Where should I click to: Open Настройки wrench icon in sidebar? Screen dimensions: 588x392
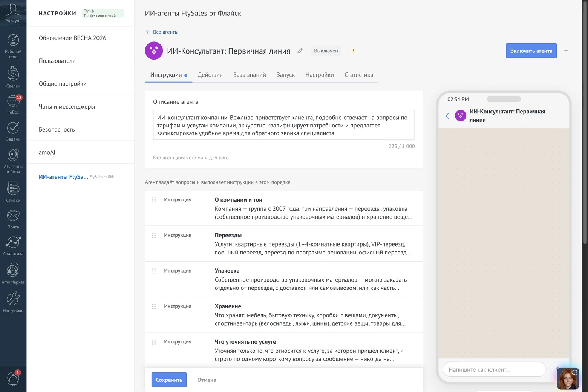13,299
